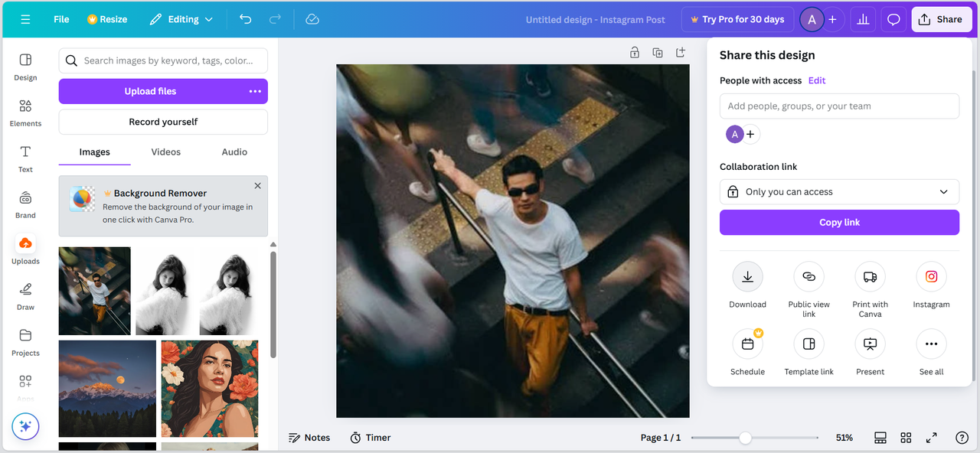980x453 pixels.
Task: Open the Public view link option
Action: pyautogui.click(x=808, y=277)
